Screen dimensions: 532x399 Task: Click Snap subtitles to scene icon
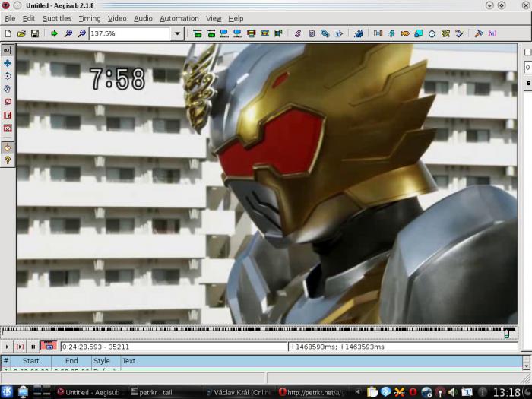pyautogui.click(x=264, y=33)
